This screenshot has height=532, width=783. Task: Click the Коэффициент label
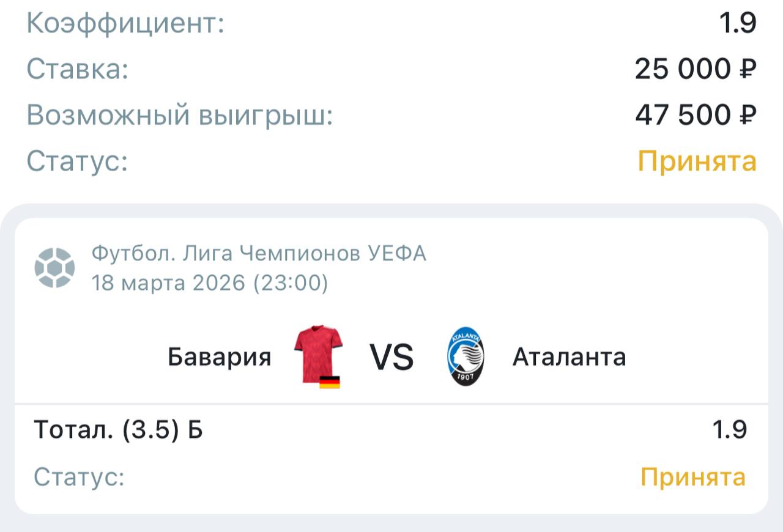pyautogui.click(x=125, y=23)
